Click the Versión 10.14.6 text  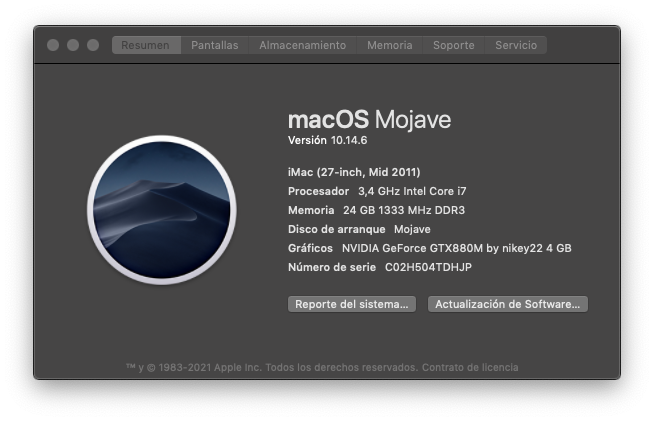pyautogui.click(x=327, y=140)
